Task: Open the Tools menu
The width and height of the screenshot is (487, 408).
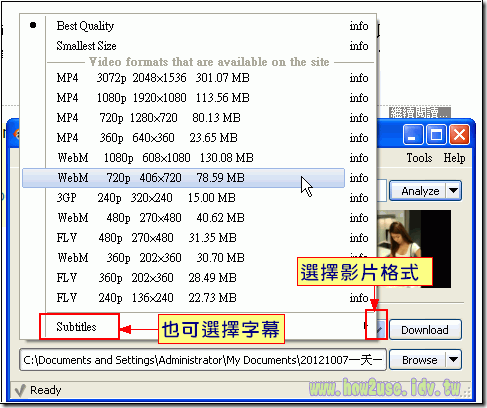Action: point(419,158)
